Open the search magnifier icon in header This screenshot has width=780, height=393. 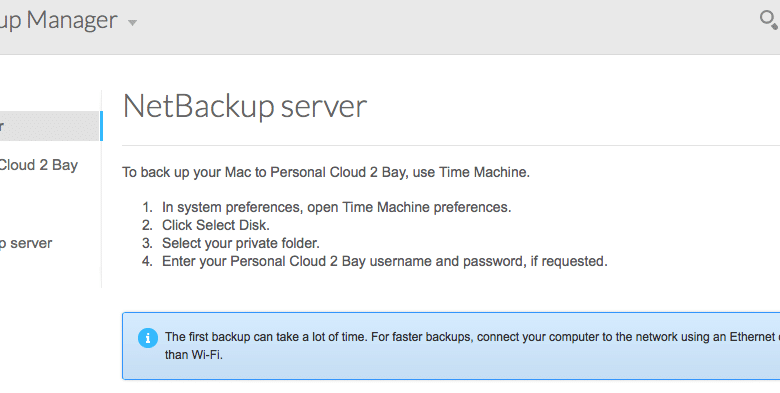(769, 20)
